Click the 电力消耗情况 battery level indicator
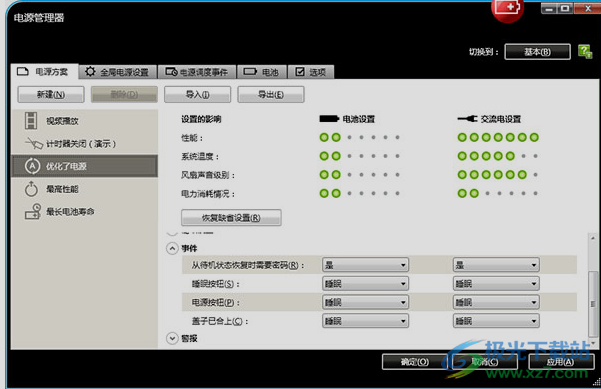This screenshot has height=389, width=601. pyautogui.click(x=360, y=193)
